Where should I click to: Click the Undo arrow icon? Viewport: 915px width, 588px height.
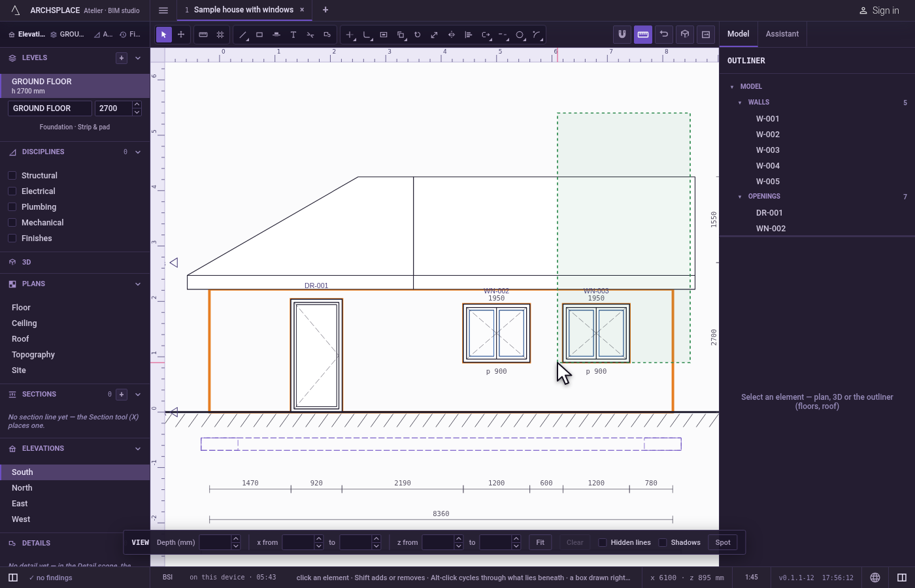click(x=664, y=34)
